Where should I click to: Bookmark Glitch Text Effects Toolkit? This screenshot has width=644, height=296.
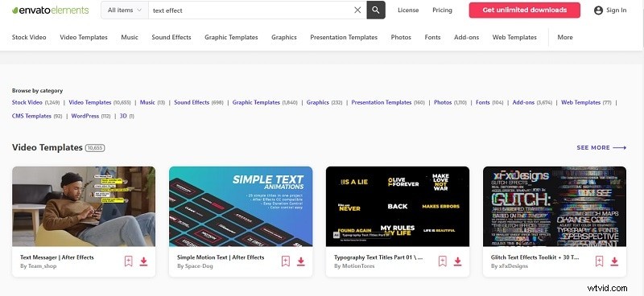pyautogui.click(x=599, y=261)
